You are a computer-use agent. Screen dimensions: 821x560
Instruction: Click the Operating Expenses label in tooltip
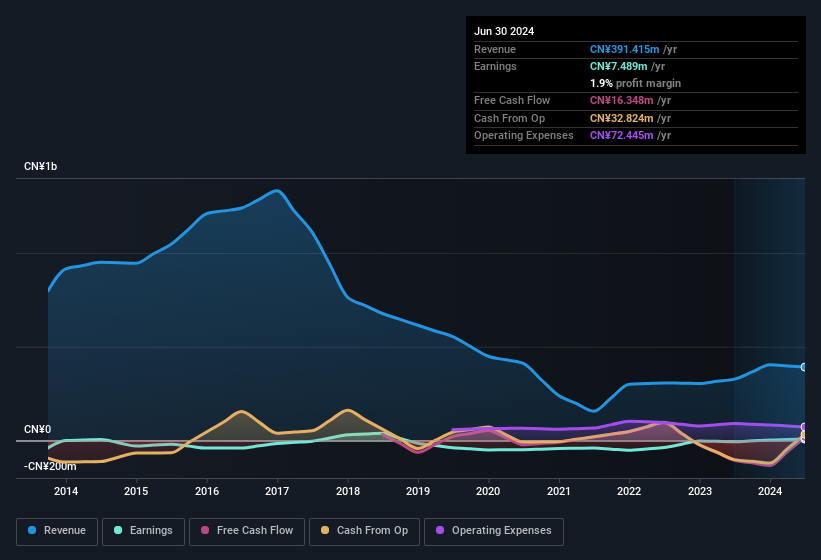(x=524, y=136)
